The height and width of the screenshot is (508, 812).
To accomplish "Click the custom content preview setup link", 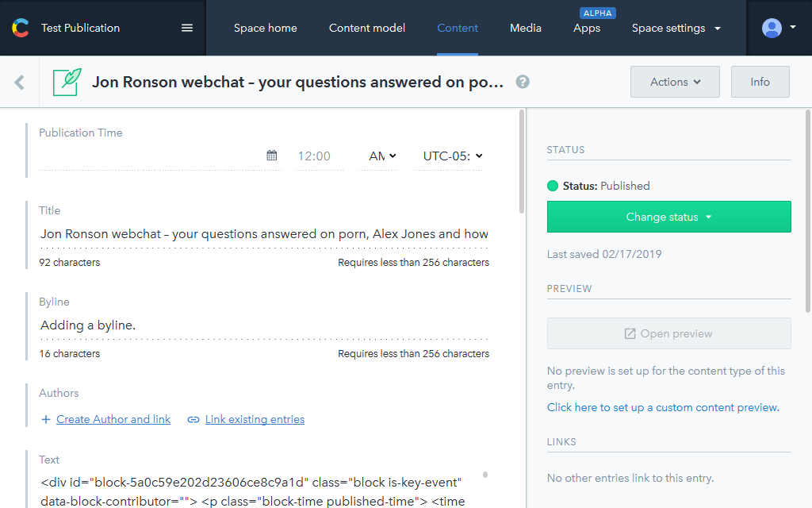I will click(663, 407).
